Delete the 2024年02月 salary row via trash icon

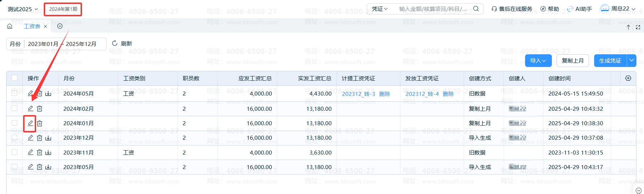40,109
